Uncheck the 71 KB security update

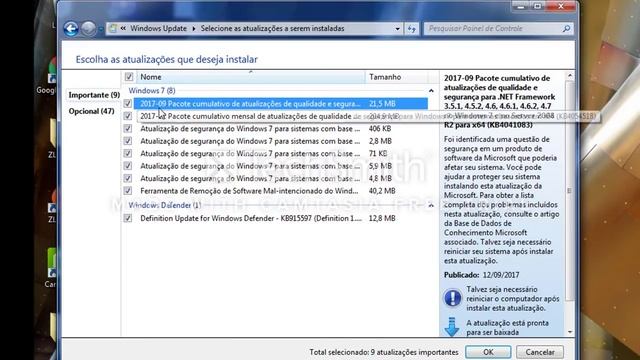click(x=128, y=153)
